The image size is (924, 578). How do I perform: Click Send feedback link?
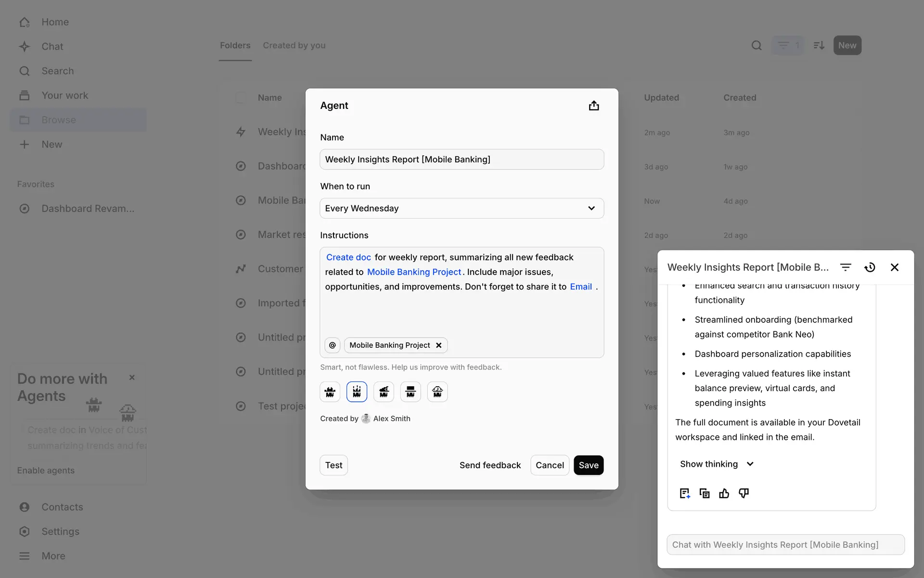pos(490,465)
